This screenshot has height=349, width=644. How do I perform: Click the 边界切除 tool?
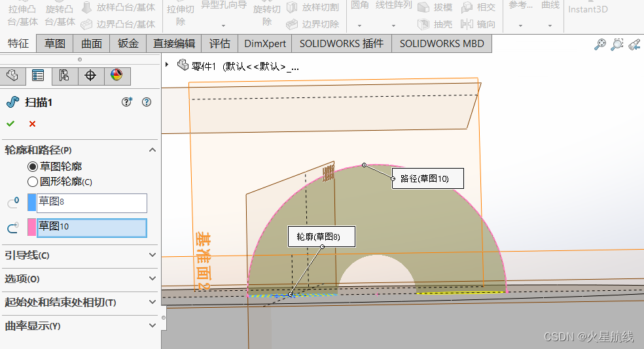313,24
